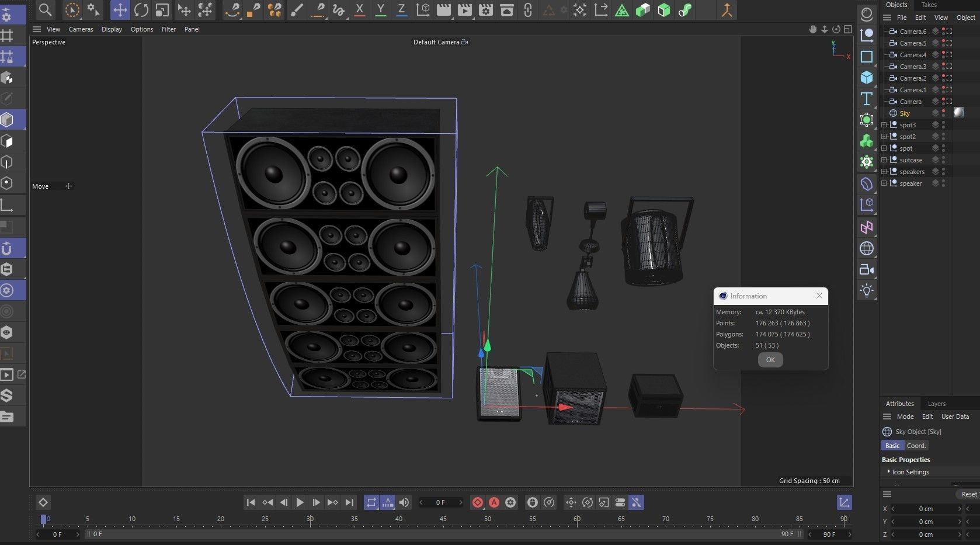Toggle Z axis lock
Viewport: 980px width, 545px height.
[402, 9]
